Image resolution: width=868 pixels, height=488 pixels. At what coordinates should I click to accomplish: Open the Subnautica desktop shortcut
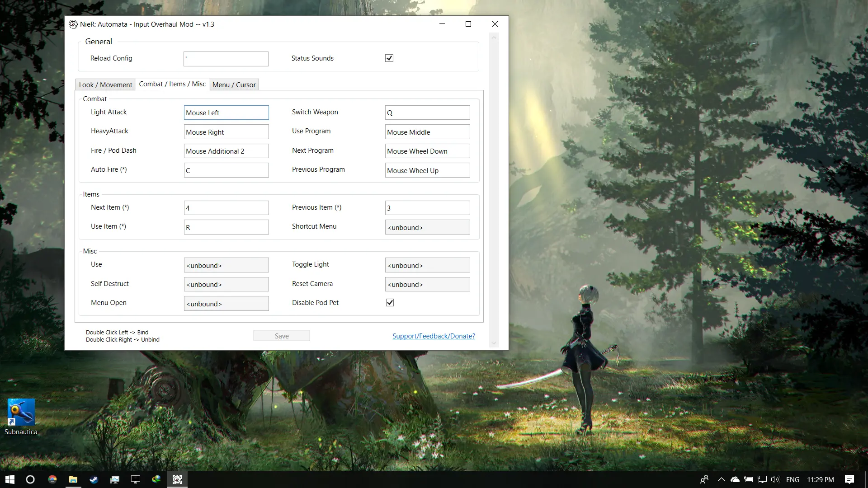21,417
